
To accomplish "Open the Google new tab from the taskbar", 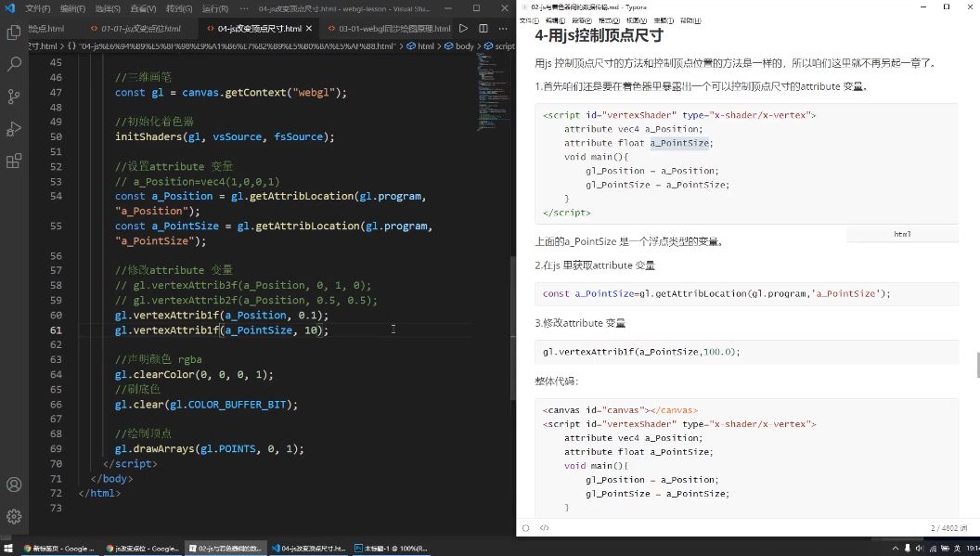I will pyautogui.click(x=58, y=548).
